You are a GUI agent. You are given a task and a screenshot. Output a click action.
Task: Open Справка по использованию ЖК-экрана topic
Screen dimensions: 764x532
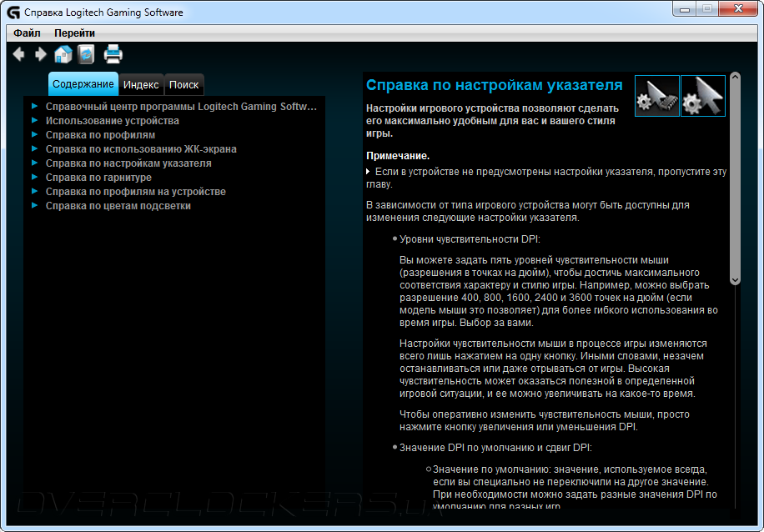[x=141, y=149]
